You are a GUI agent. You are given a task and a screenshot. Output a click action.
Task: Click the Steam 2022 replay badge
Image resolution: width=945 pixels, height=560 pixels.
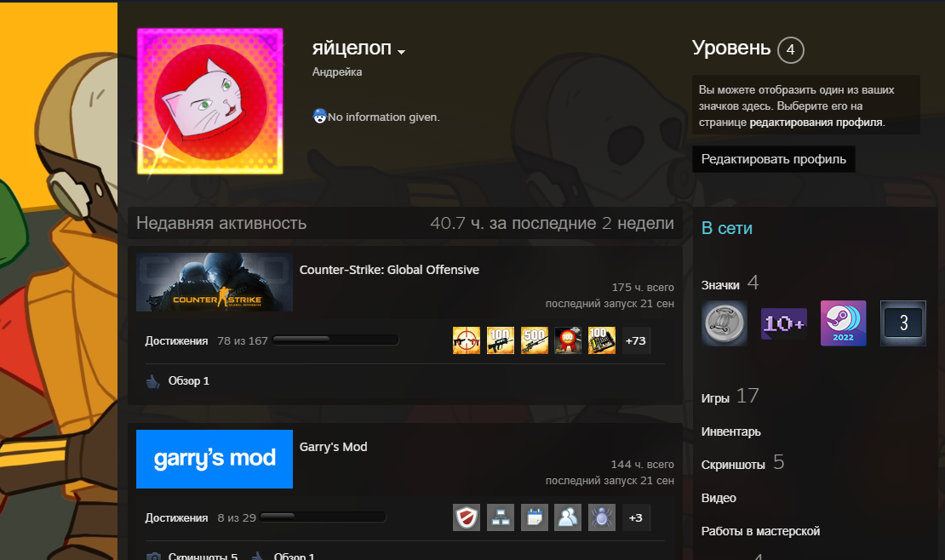pyautogui.click(x=843, y=323)
